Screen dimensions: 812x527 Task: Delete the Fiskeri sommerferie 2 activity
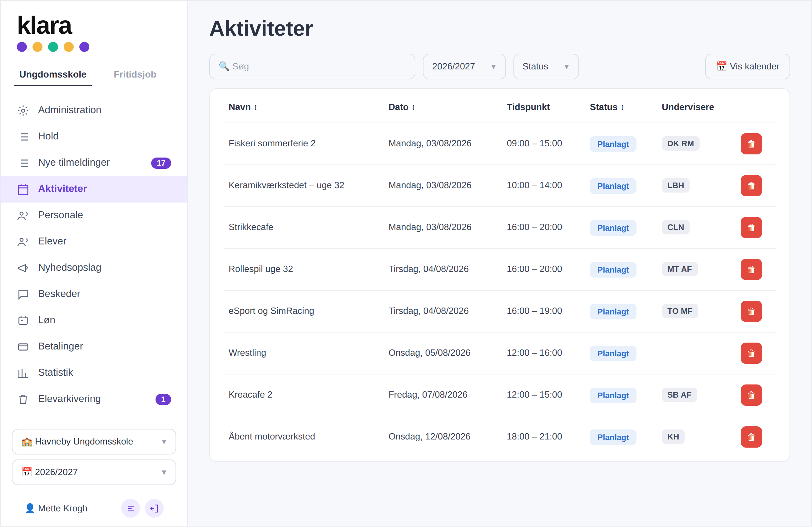point(751,144)
